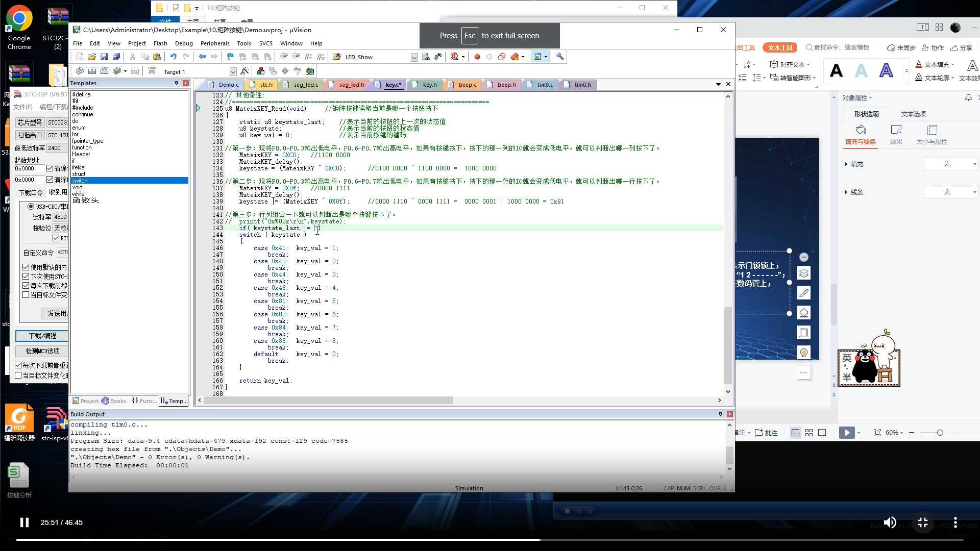Toggle the 使用默认的 checkbox in STC-ISP
Viewport: 980px width, 551px height.
[x=26, y=267]
